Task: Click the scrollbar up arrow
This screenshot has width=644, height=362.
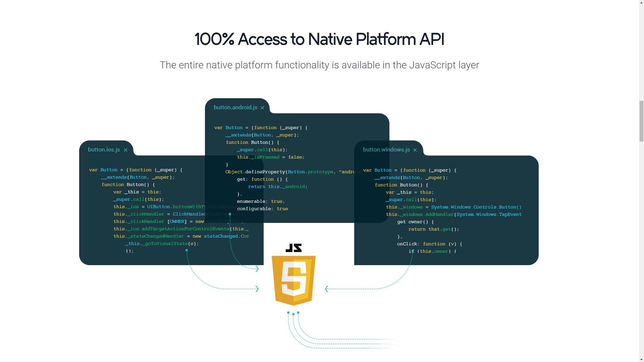Action: 641,3
